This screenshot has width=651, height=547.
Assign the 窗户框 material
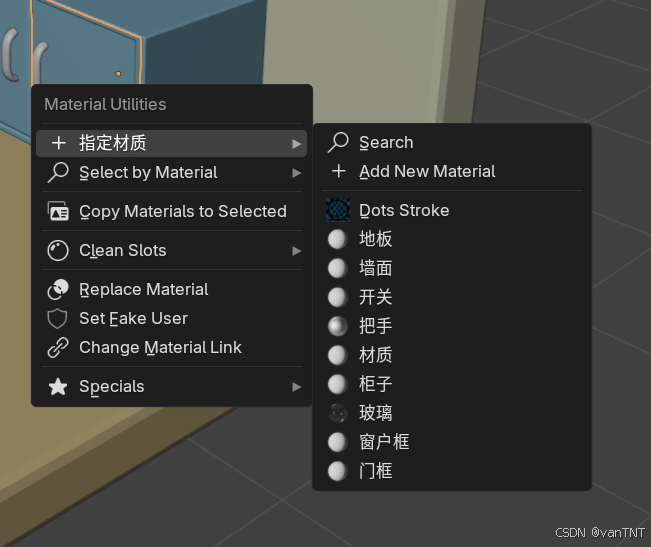pos(452,443)
